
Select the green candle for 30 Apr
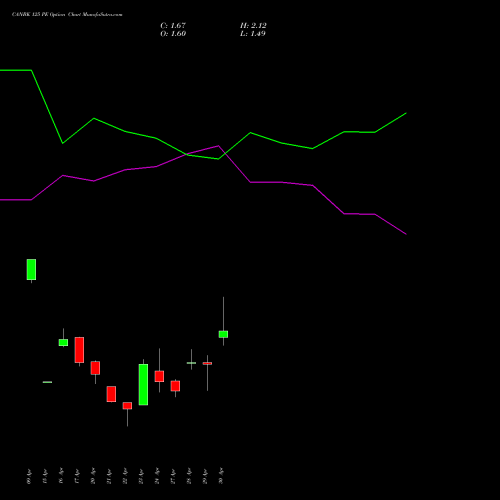[223, 334]
